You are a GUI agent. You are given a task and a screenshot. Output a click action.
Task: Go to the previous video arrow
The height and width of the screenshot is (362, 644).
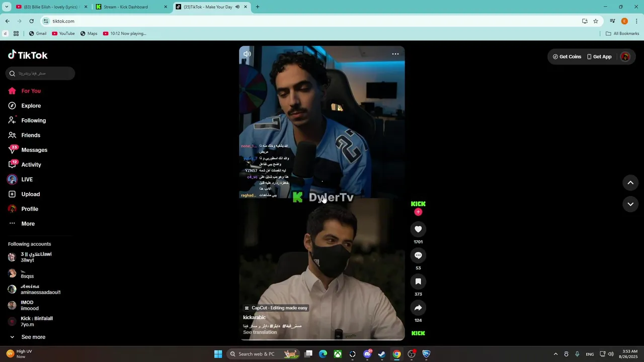(x=630, y=183)
